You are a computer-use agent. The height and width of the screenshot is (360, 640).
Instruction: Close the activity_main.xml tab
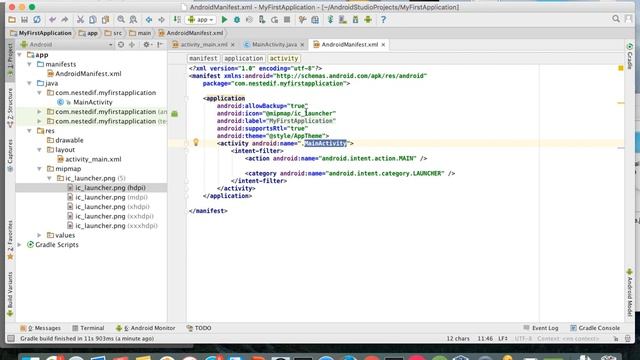click(x=233, y=44)
